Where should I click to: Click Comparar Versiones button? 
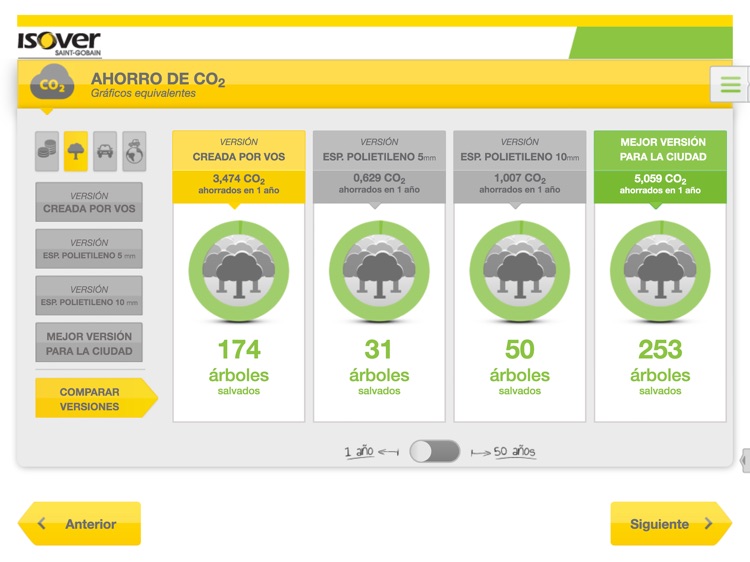(x=96, y=398)
